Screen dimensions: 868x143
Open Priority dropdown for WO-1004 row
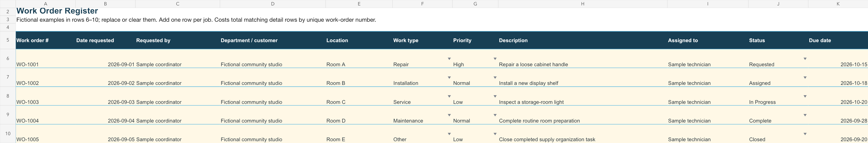[x=495, y=115]
